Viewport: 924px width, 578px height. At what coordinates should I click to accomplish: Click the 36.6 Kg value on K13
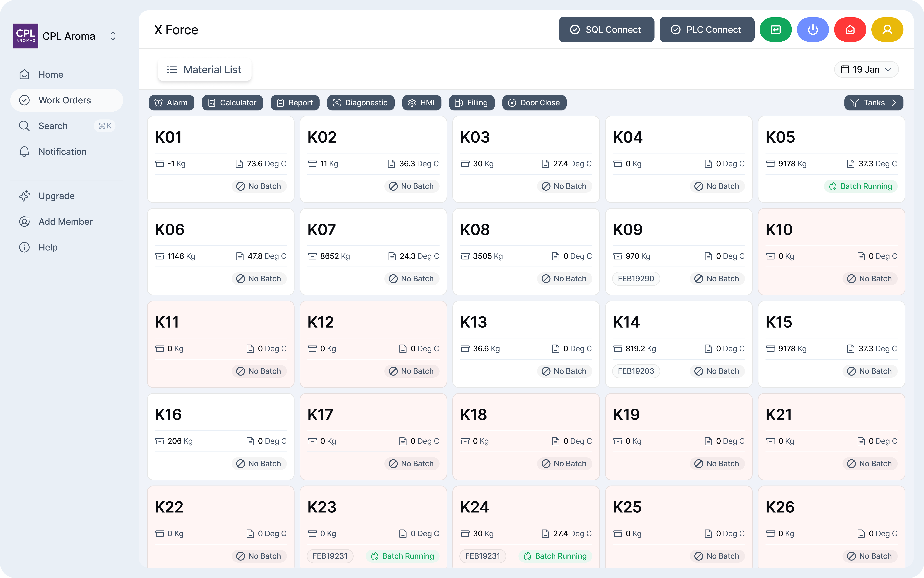(486, 349)
